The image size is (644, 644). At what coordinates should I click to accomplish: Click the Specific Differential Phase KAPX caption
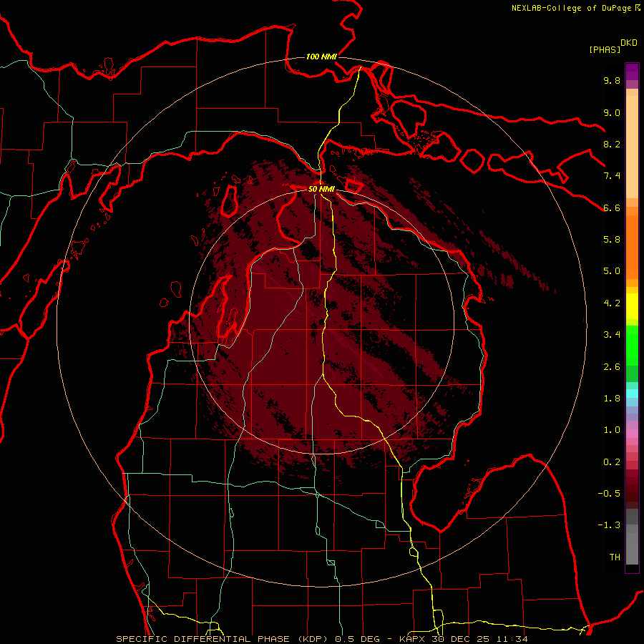pyautogui.click(x=322, y=639)
